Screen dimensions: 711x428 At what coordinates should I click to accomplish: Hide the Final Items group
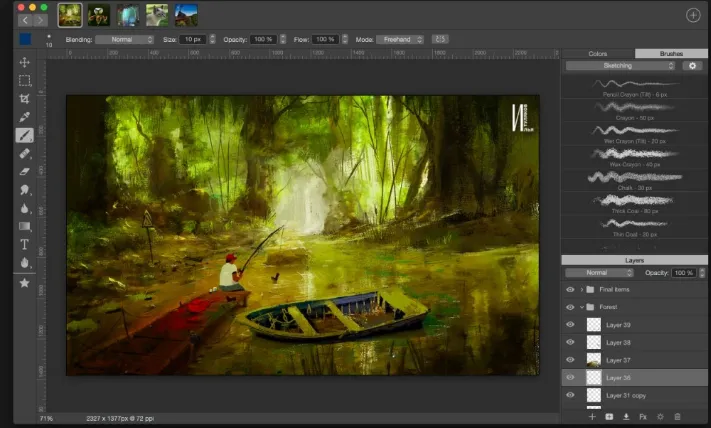570,289
